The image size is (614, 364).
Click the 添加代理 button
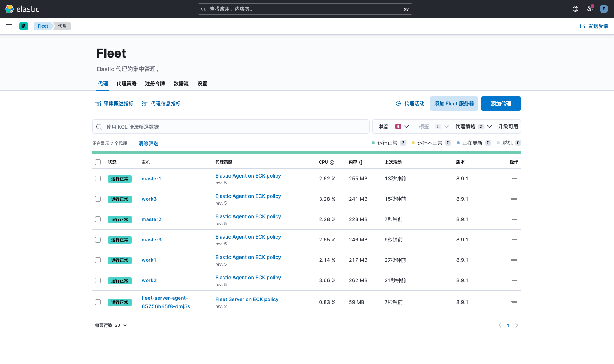[501, 104]
